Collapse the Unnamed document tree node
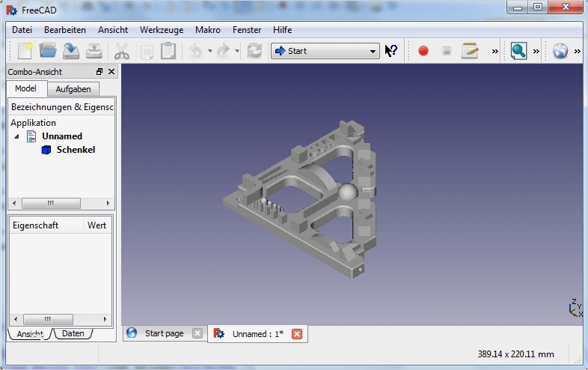The image size is (588, 370). (x=17, y=136)
